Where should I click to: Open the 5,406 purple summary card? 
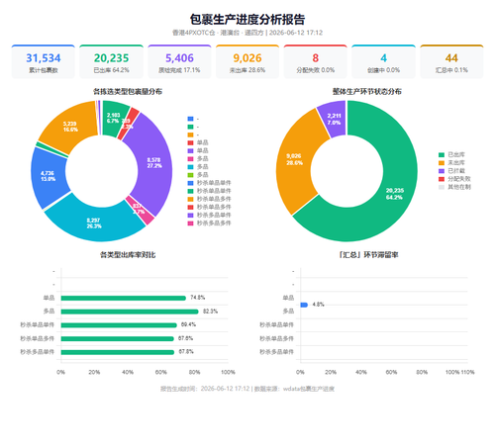pos(179,61)
